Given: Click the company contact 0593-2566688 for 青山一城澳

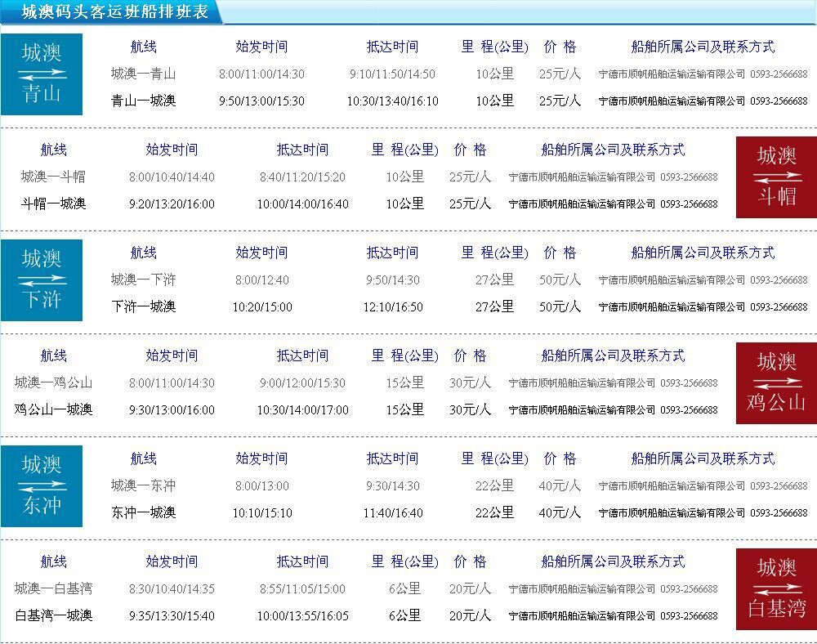Looking at the screenshot, I should [x=703, y=101].
